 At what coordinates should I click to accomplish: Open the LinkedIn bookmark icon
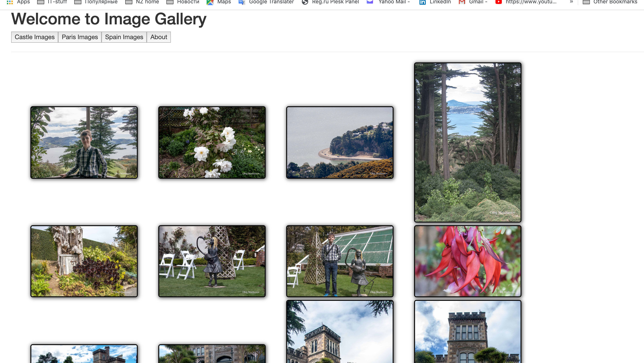coord(422,2)
